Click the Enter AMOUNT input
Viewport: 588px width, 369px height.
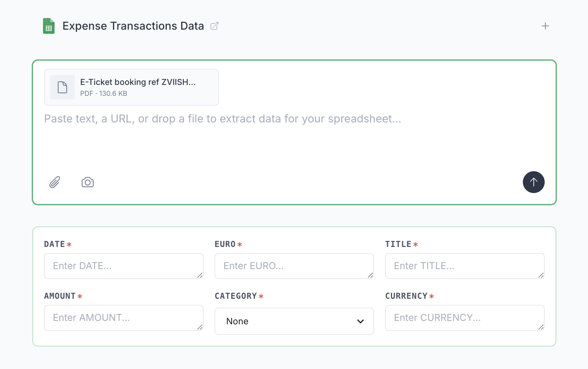point(123,318)
